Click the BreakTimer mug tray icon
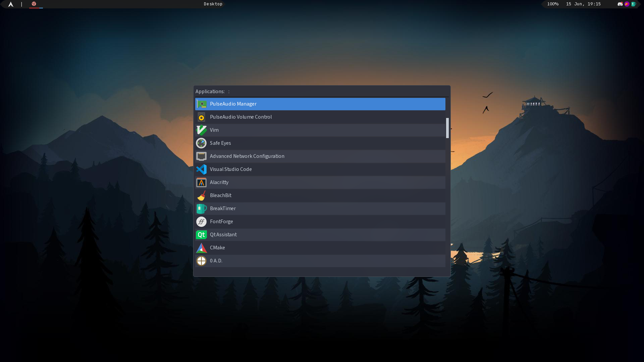Screen dimensions: 644x362 click(x=634, y=4)
